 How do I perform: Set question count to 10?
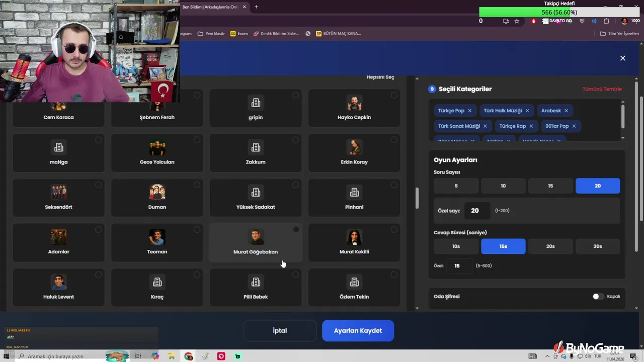pyautogui.click(x=503, y=186)
